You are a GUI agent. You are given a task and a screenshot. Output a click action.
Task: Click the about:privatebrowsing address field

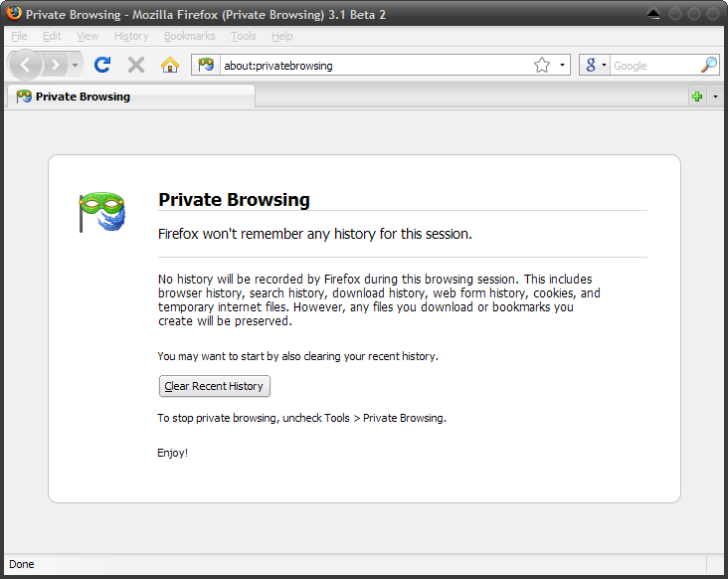pyautogui.click(x=376, y=66)
